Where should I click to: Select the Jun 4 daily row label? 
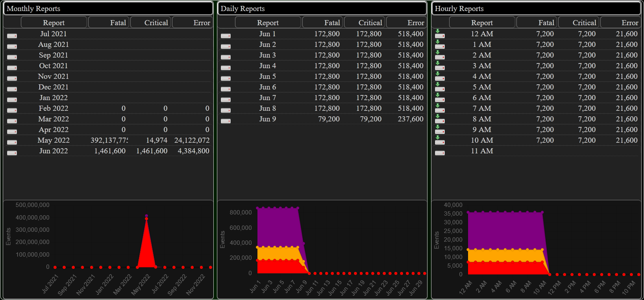[x=268, y=66]
